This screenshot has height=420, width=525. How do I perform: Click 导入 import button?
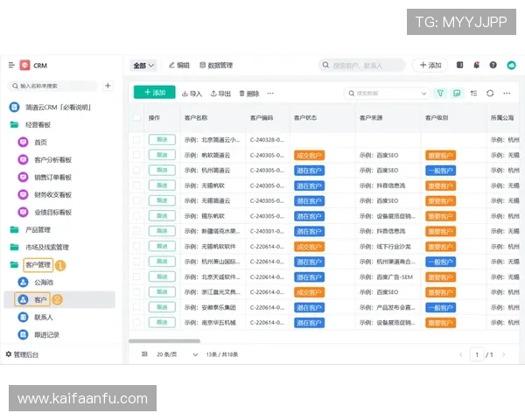coord(192,94)
